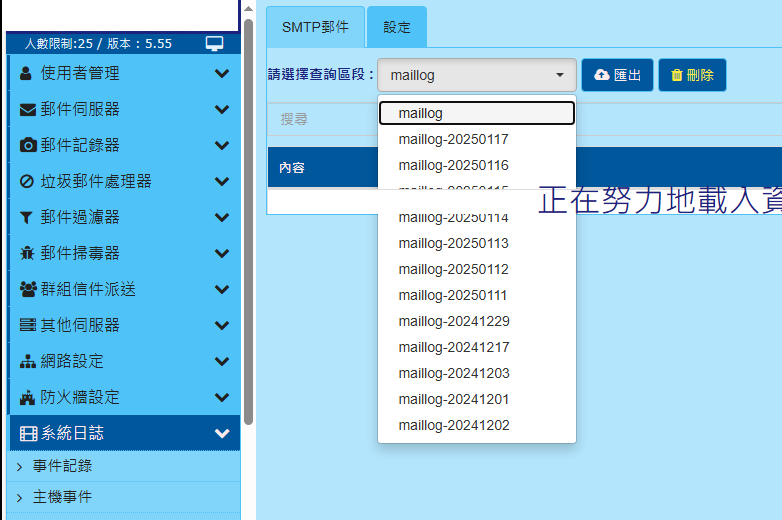Click the ban icon beside 垃圾郵件處理器
This screenshot has width=782, height=520.
[27, 181]
